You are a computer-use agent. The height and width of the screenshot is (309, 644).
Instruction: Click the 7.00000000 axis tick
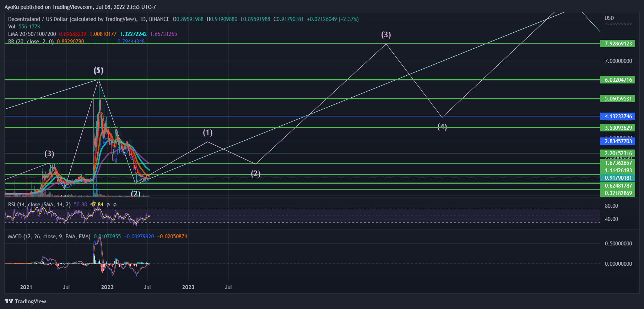click(618, 61)
